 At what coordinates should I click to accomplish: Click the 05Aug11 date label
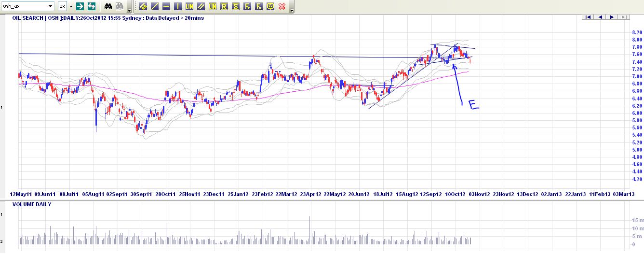[93, 194]
